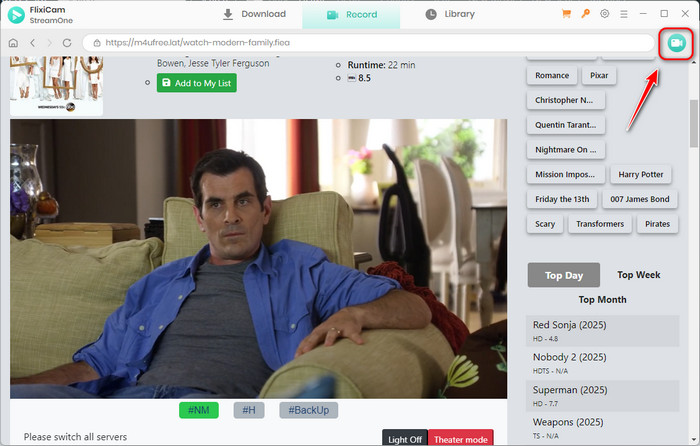Select the Top Day tab
Image resolution: width=700 pixels, height=446 pixels.
click(x=564, y=275)
